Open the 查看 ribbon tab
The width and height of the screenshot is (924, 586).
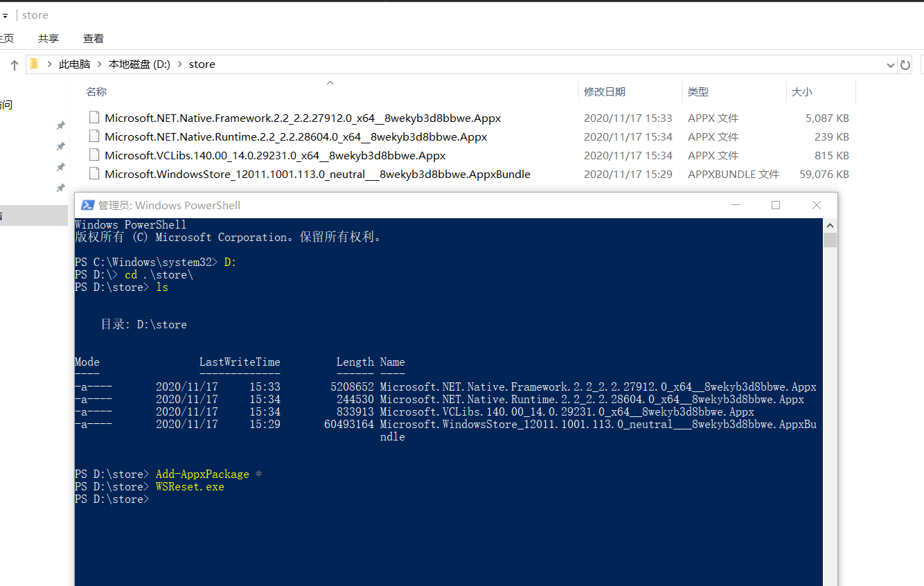click(x=94, y=39)
